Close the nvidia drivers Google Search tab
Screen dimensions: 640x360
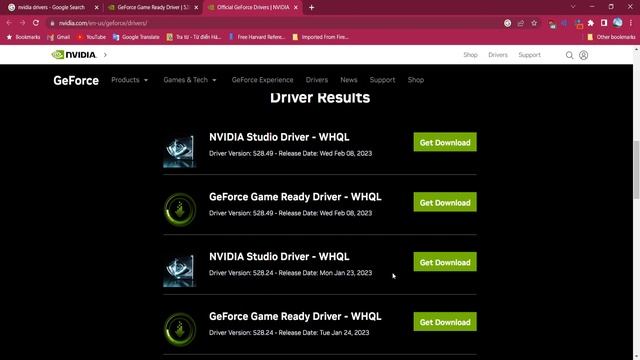pos(97,7)
